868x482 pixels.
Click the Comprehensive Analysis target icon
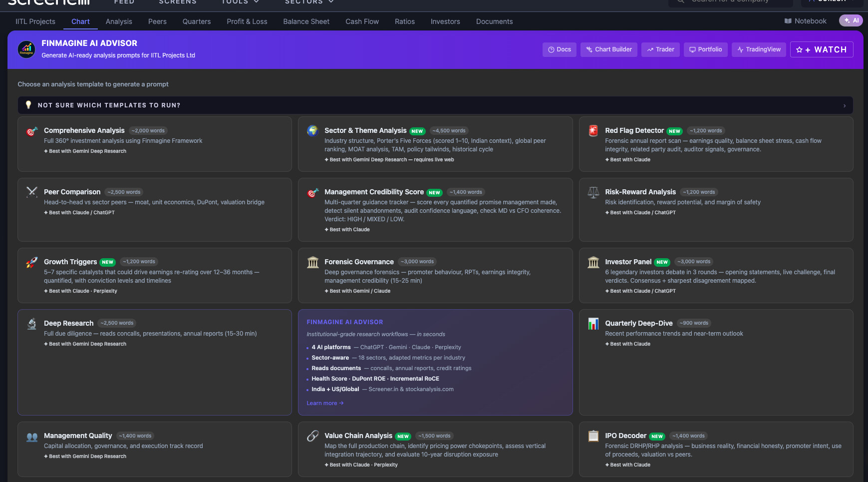pyautogui.click(x=32, y=131)
